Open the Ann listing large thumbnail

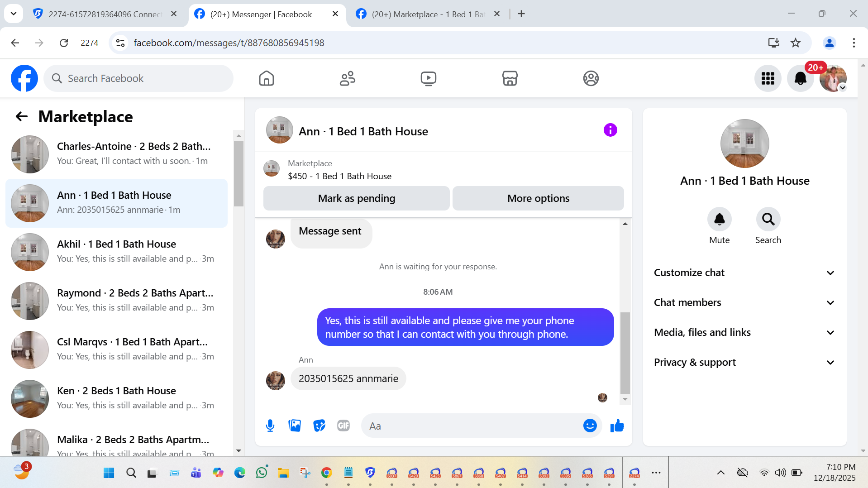[x=745, y=144]
